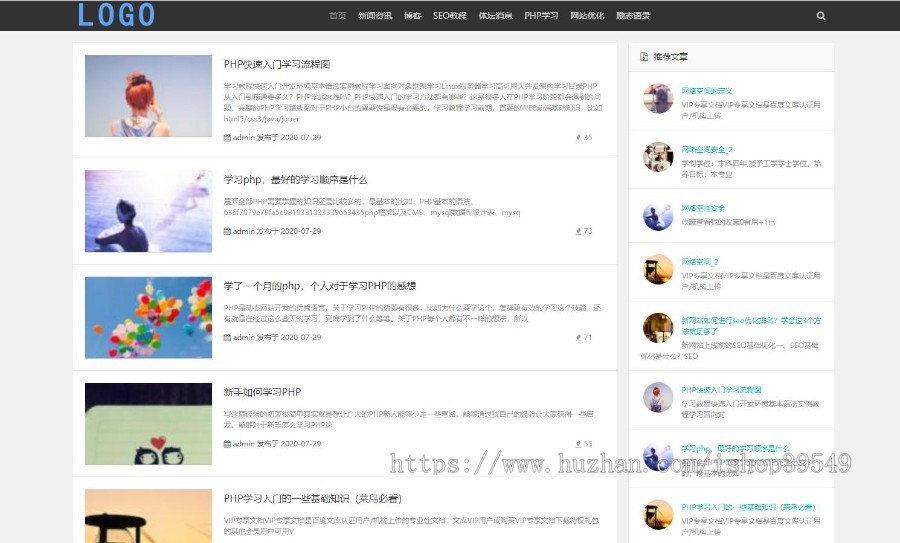Open sidebar link 网络空间安全
The width and height of the screenshot is (900, 543).
703,208
